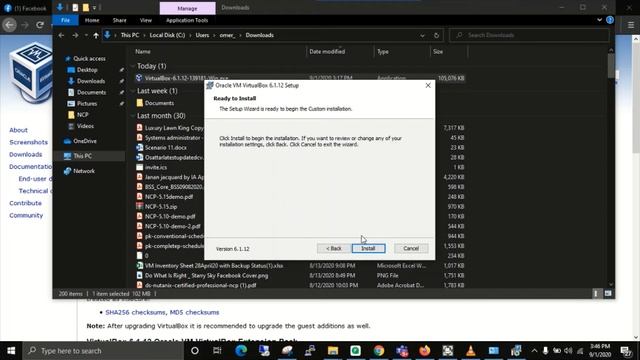
Task: Open the View ribbon tab
Action: pyautogui.click(x=146, y=20)
